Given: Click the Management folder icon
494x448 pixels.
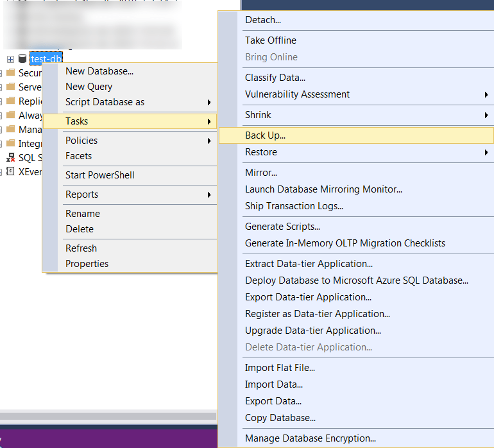Looking at the screenshot, I should 10,129.
